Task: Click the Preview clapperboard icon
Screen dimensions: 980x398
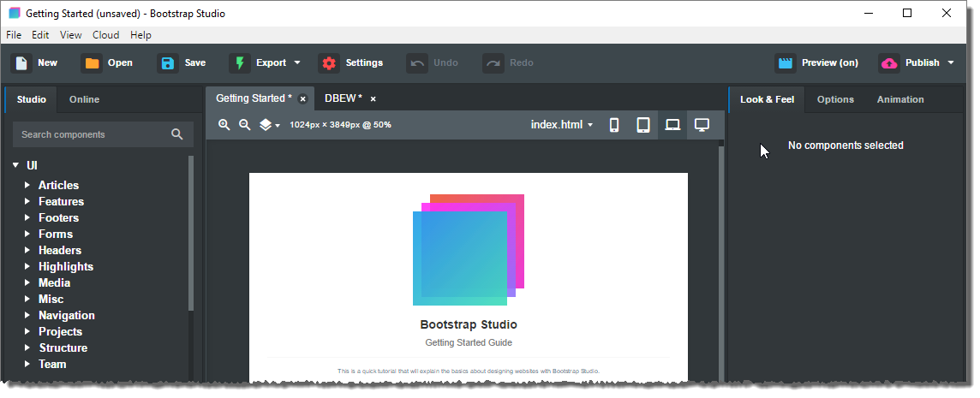Action: pyautogui.click(x=785, y=63)
